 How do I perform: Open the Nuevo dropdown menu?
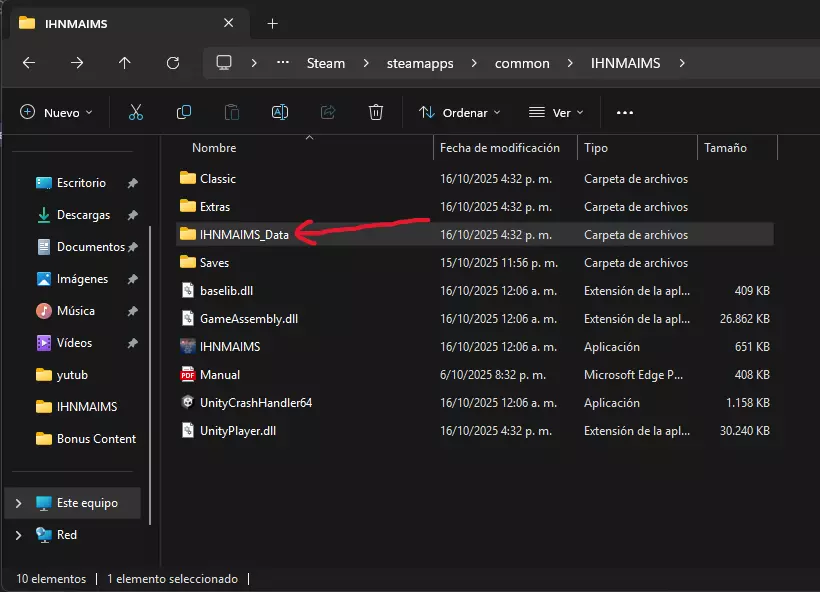click(x=56, y=113)
